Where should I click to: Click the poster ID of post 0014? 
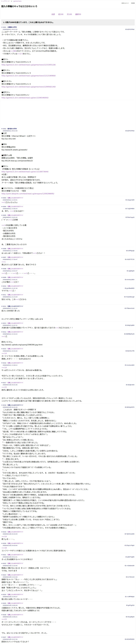[x=129, y=334]
